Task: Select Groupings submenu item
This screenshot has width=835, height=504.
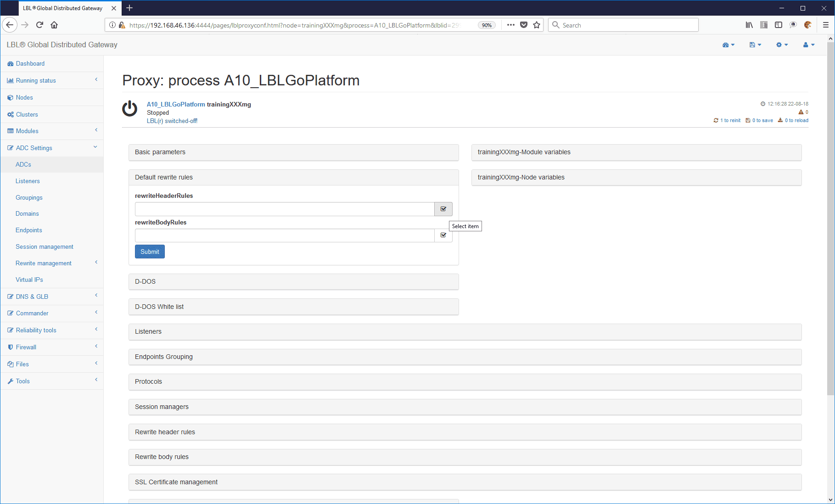Action: 52,197
